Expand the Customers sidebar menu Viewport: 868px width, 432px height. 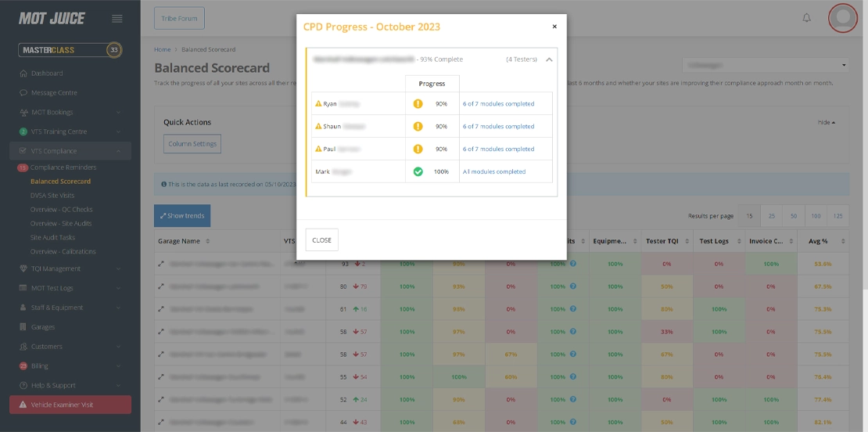tap(70, 346)
